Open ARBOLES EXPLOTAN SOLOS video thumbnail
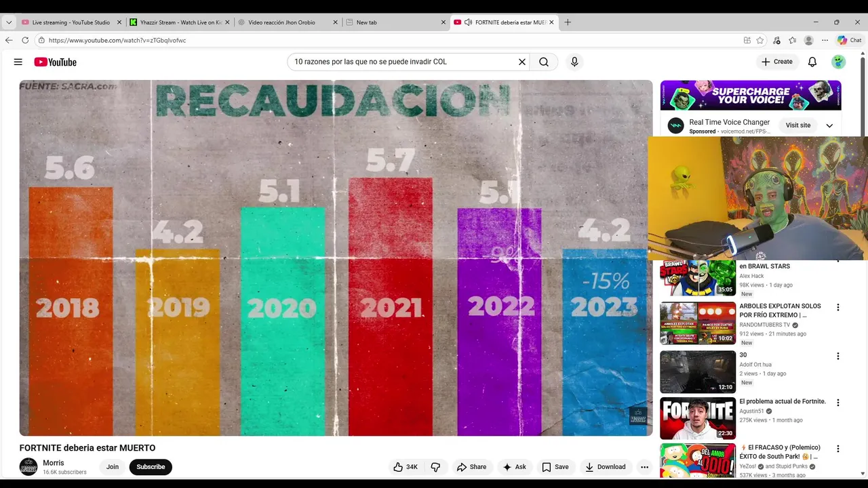Image resolution: width=868 pixels, height=488 pixels. [x=698, y=323]
